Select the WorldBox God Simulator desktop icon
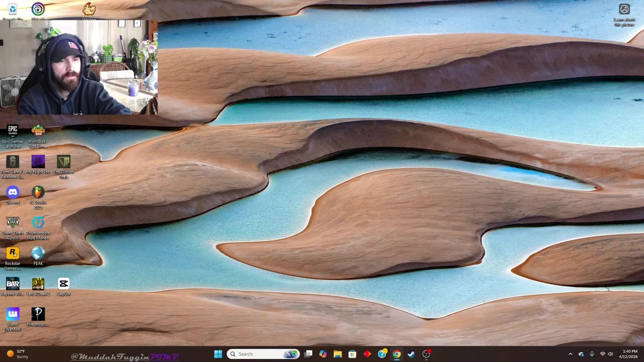This screenshot has width=644, height=362. 38,137
